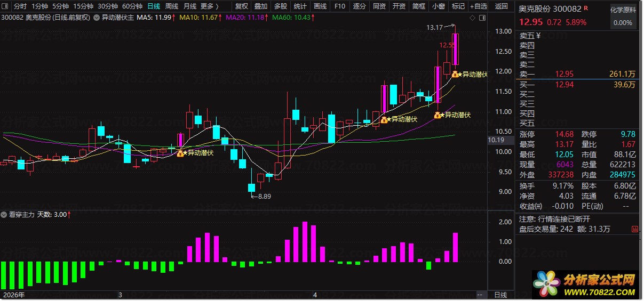The width and height of the screenshot is (644, 301).
Task: Open the 逐分 tick-by-tick view
Action: tap(360, 6)
